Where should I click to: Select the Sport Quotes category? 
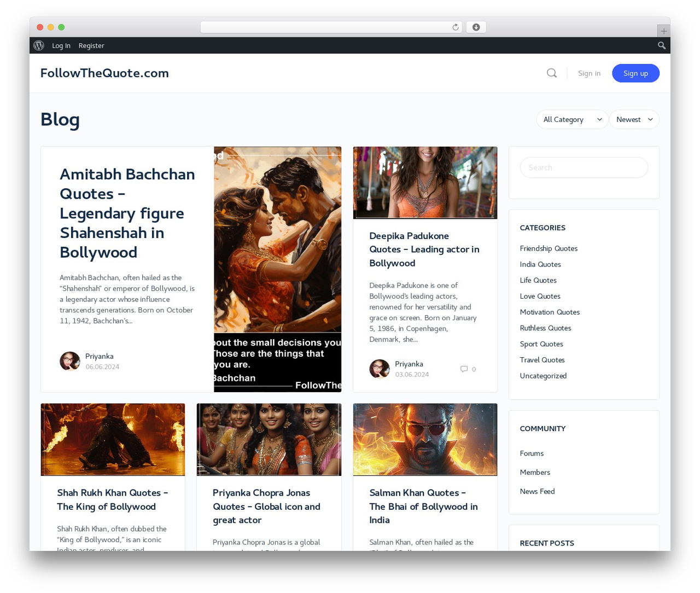(541, 344)
